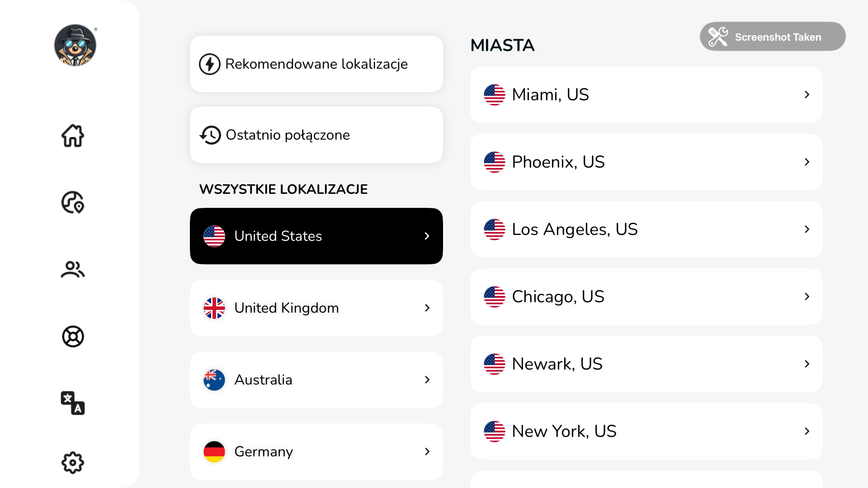The image size is (868, 488).
Task: Pick Los Angeles, US server
Action: point(646,230)
